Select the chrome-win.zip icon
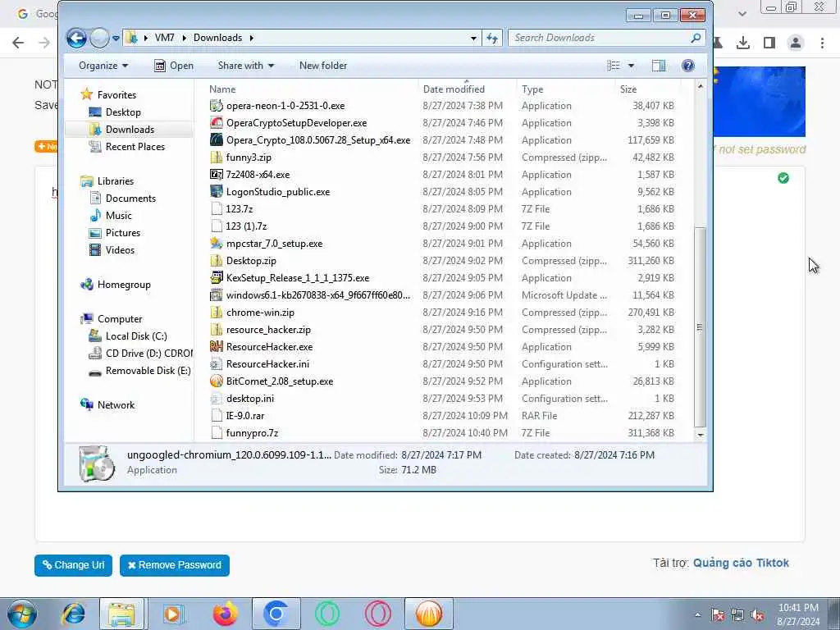Image resolution: width=840 pixels, height=630 pixels. [x=217, y=313]
